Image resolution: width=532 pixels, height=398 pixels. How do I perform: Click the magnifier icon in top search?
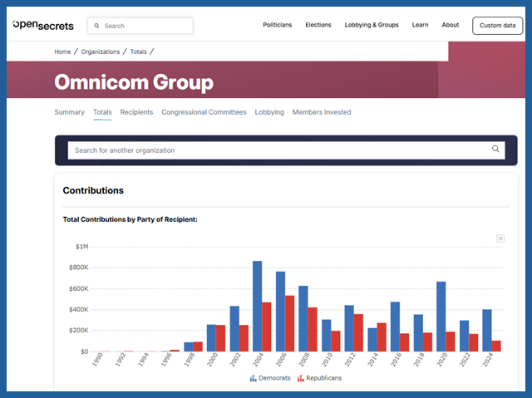pyautogui.click(x=96, y=26)
